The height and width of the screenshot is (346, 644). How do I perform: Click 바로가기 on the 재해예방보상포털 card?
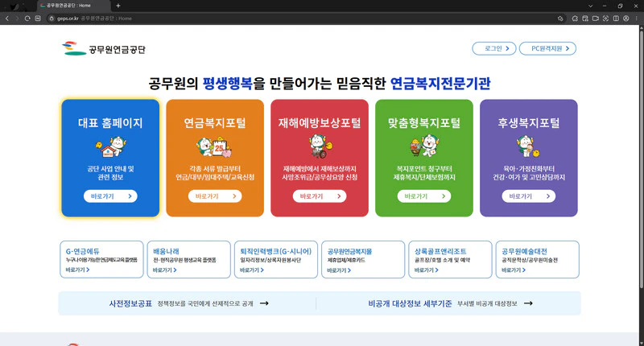point(320,196)
